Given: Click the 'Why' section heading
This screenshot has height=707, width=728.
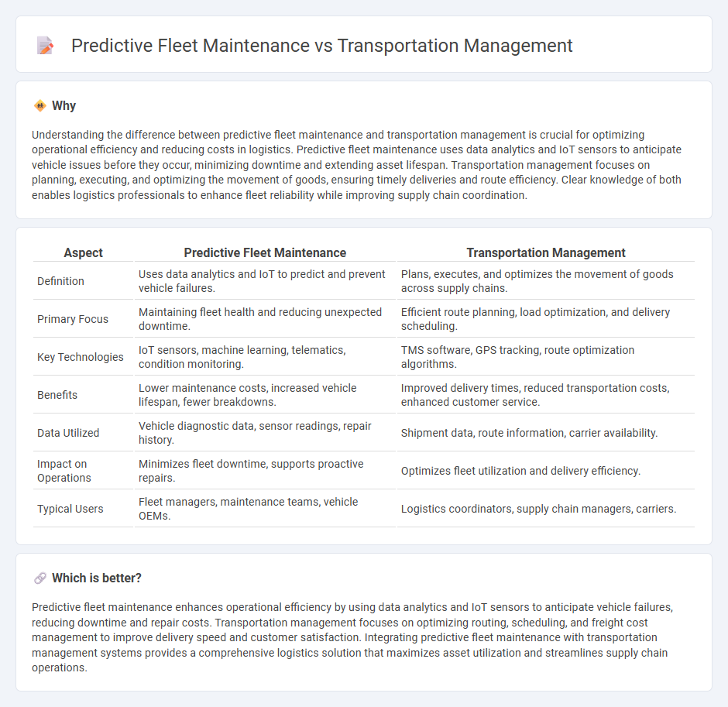Looking at the screenshot, I should click(64, 106).
